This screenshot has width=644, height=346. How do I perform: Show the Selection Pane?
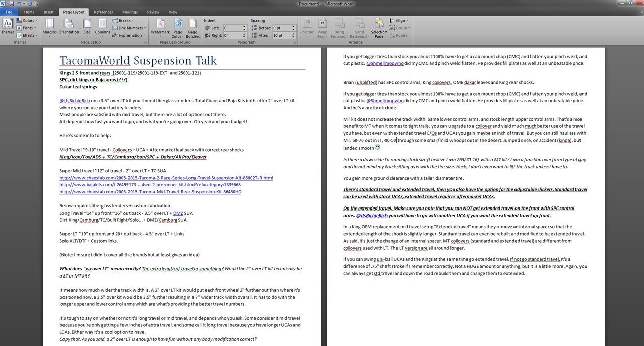pyautogui.click(x=379, y=28)
